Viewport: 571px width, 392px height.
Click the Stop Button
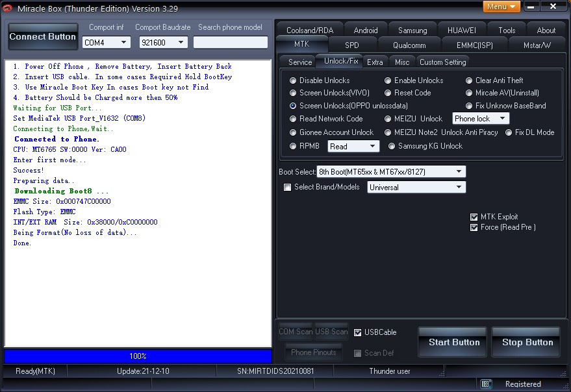pos(527,342)
